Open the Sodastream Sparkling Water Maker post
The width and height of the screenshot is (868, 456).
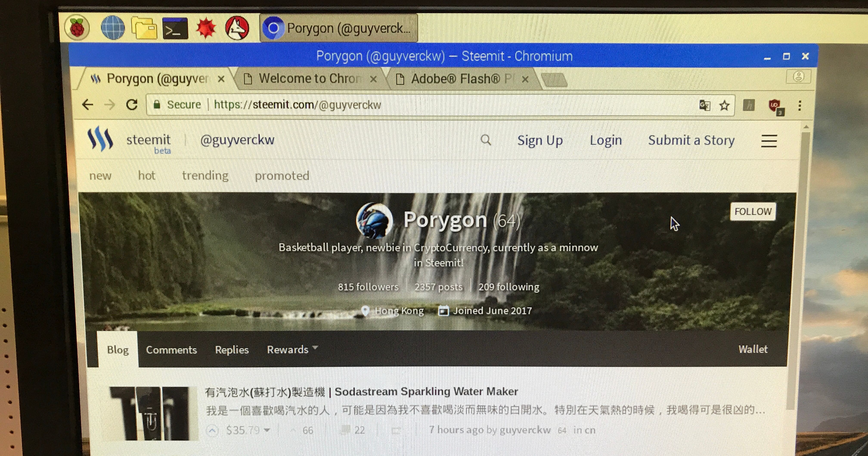click(361, 392)
